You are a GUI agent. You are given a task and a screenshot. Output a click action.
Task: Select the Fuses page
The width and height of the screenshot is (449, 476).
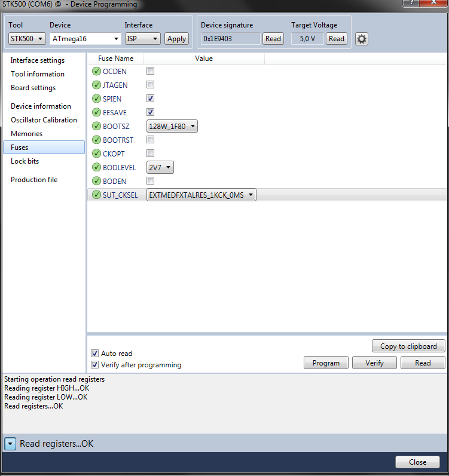[44, 148]
